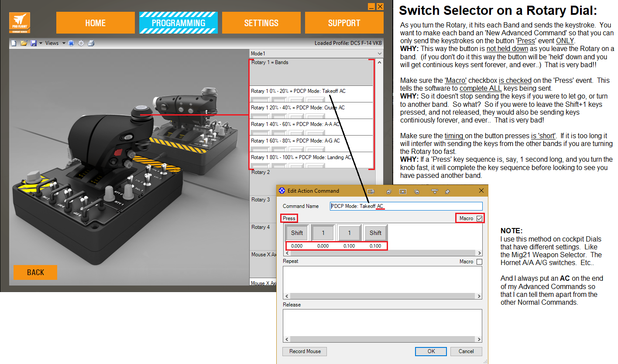Click the up arrow of the control list scrollbar
This screenshot has height=364, width=618.
[379, 62]
